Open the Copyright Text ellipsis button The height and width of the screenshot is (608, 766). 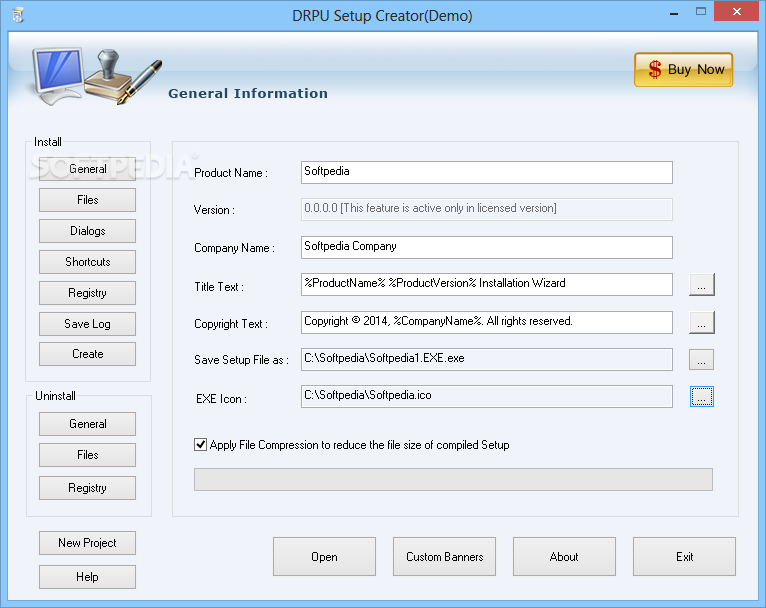[x=702, y=323]
